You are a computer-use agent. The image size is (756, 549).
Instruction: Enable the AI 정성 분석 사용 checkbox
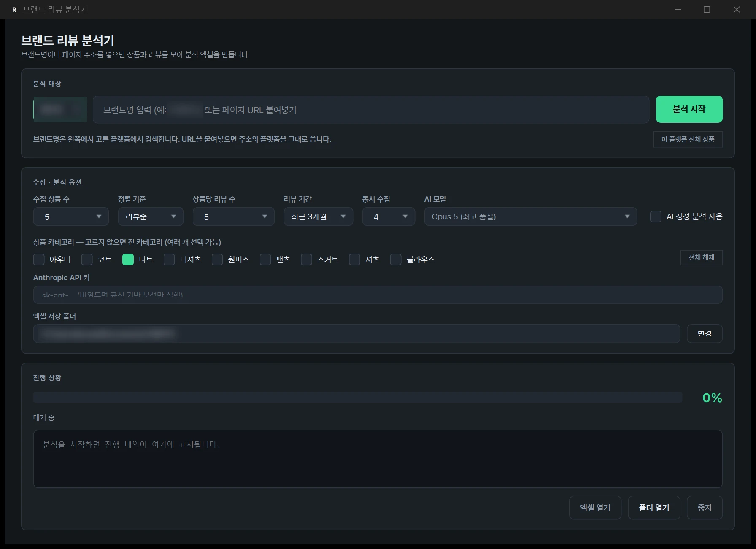[x=656, y=216]
